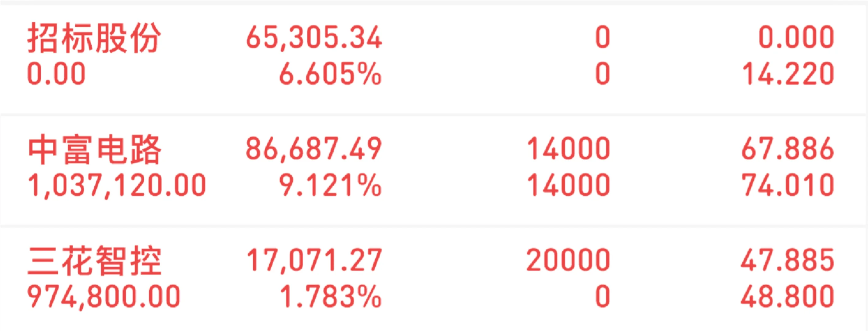Select 三花智控 current price 48.800
Image resolution: width=868 pixels, height=331 pixels.
[x=787, y=297]
